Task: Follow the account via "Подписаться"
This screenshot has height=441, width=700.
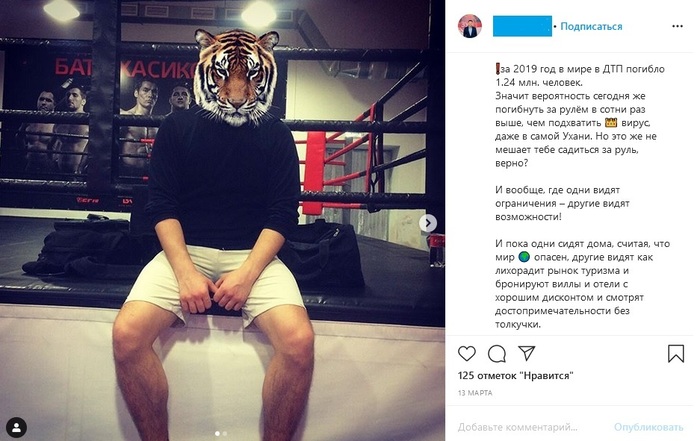Action: click(x=591, y=26)
